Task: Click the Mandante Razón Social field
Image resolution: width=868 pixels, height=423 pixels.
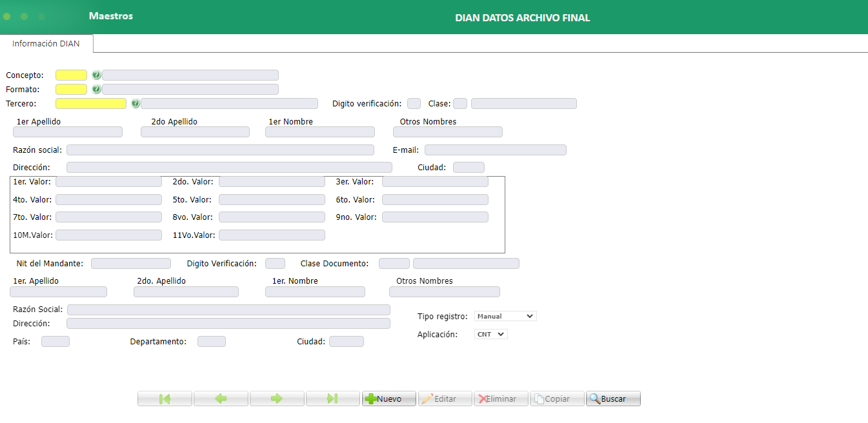Action: [228, 310]
